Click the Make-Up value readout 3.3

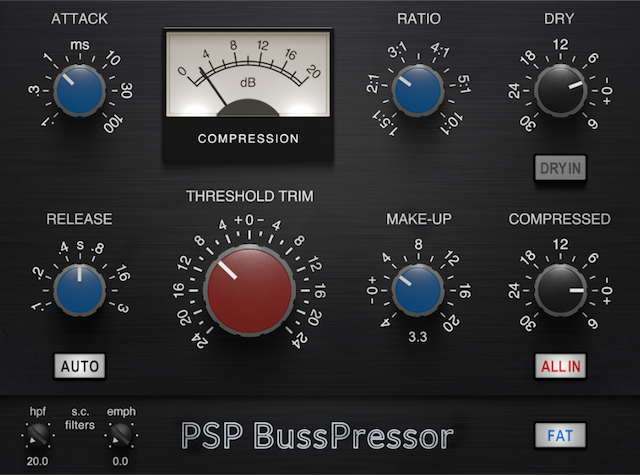(418, 339)
